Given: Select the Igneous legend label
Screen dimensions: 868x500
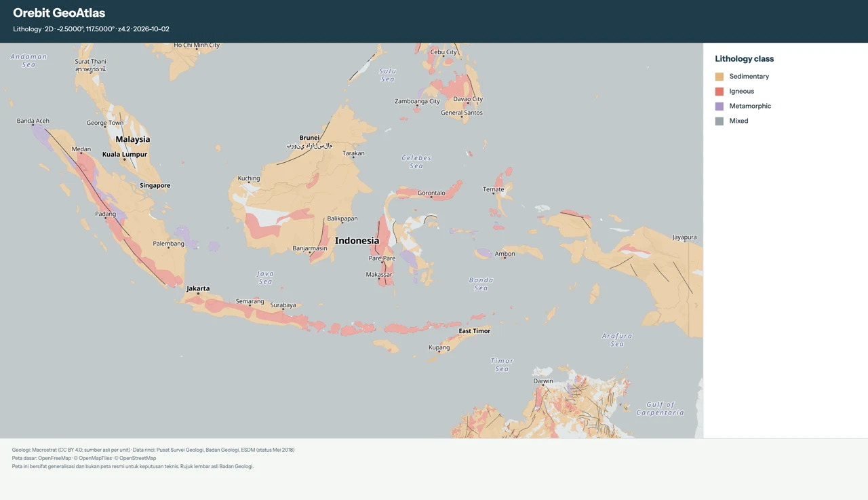Looking at the screenshot, I should (x=742, y=92).
